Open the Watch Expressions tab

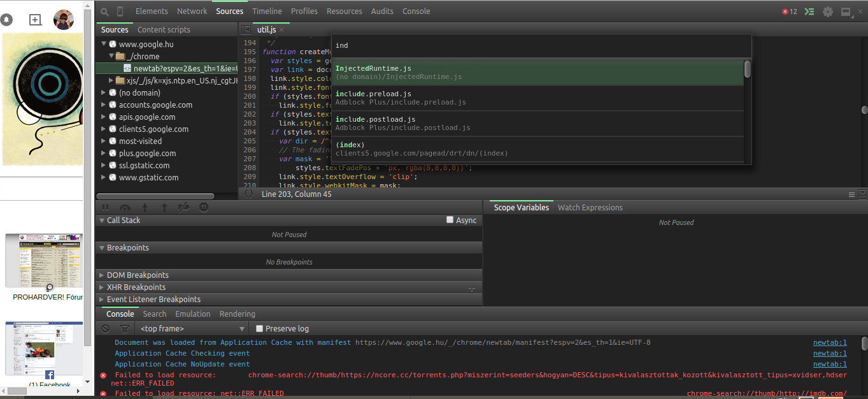pyautogui.click(x=590, y=208)
